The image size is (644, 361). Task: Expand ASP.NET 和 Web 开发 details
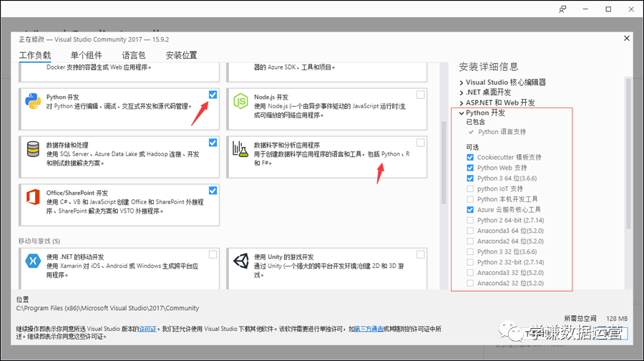(462, 103)
